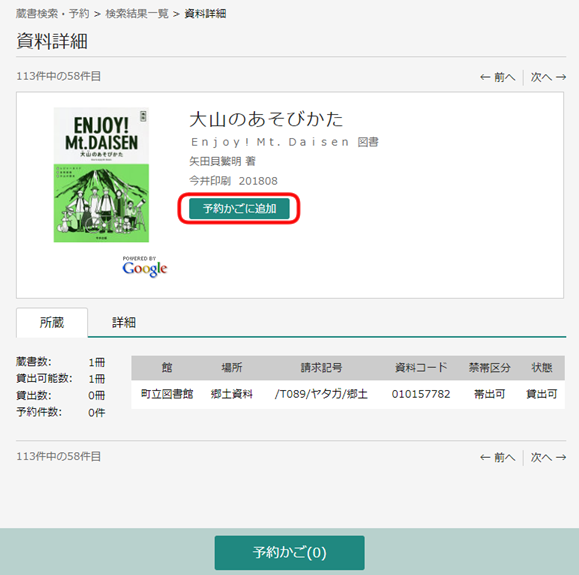Image resolution: width=579 pixels, height=575 pixels.
Task: Click the 禁帯区分 column header
Action: [x=490, y=368]
